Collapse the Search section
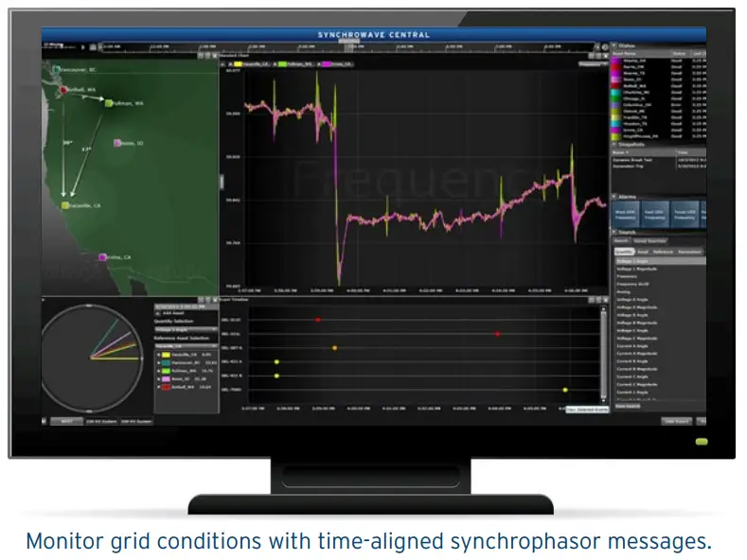The image size is (747, 560). pyautogui.click(x=614, y=232)
